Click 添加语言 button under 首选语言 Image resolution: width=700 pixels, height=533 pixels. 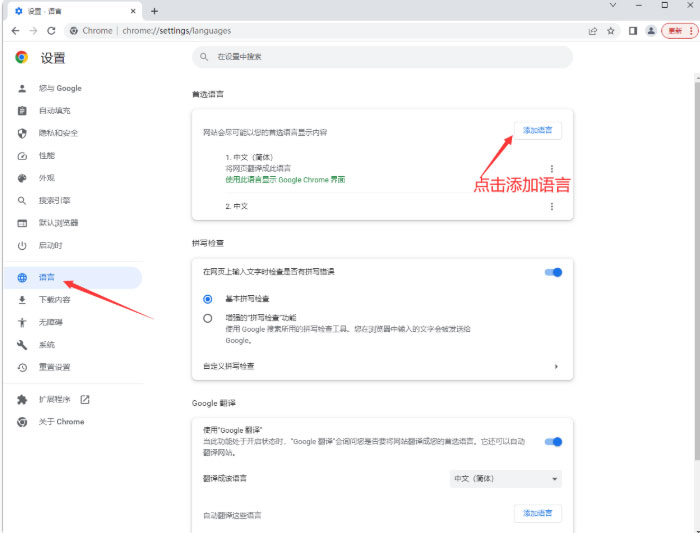(538, 131)
